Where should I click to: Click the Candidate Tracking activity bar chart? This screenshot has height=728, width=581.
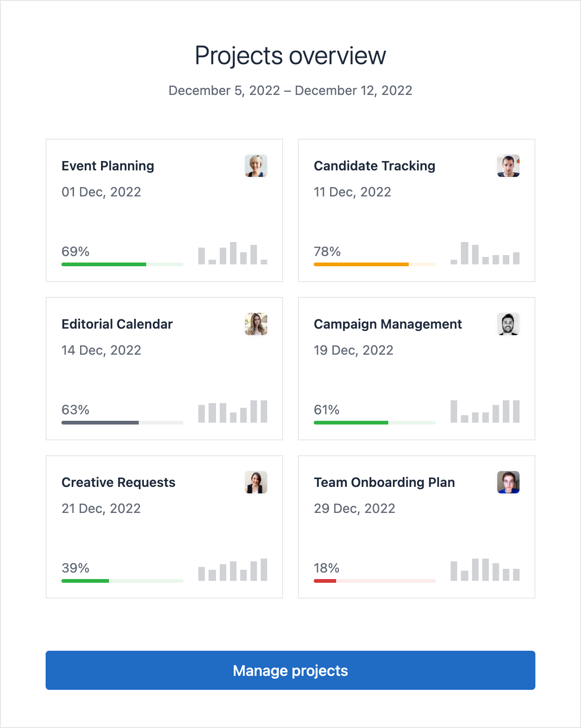485,253
